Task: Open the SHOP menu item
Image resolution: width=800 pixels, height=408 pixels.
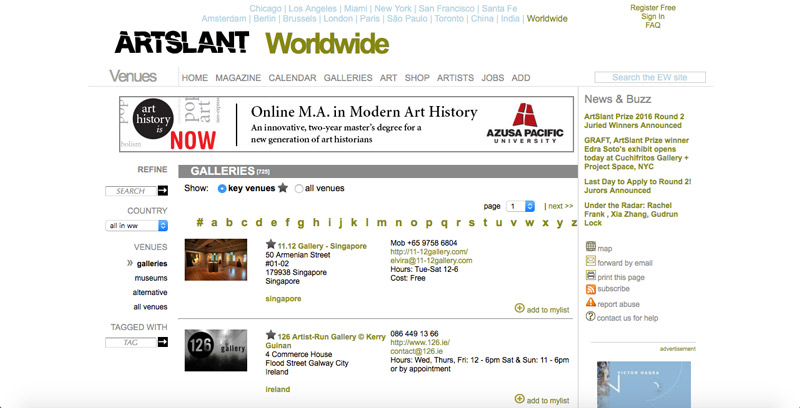Action: 417,78
